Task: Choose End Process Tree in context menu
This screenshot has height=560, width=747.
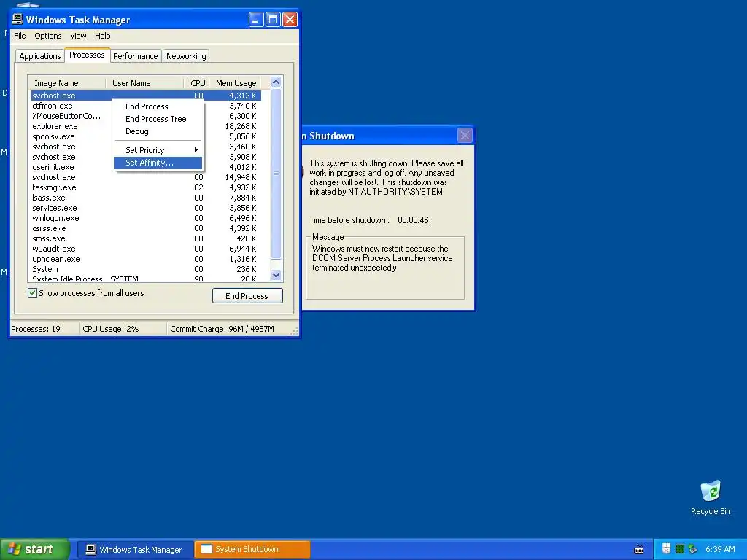Action: tap(156, 119)
